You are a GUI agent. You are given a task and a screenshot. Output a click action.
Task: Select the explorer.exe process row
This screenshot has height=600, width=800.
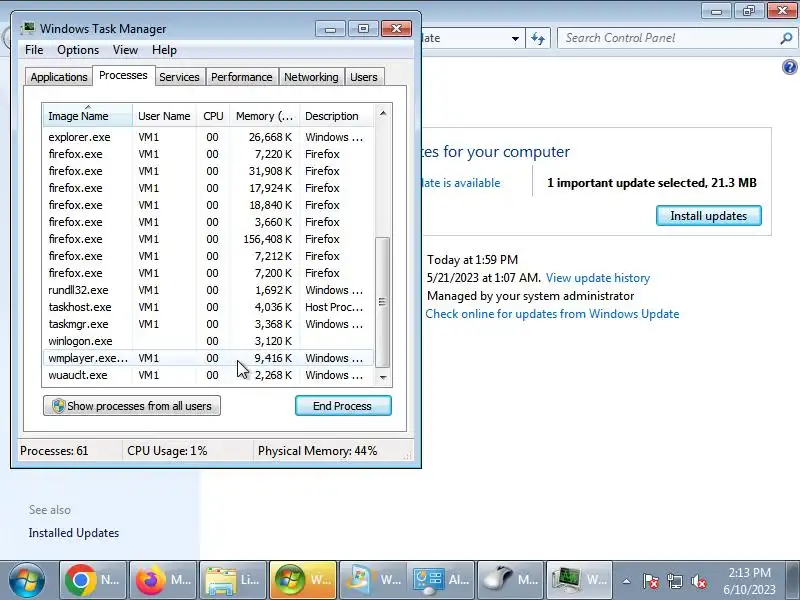click(208, 137)
